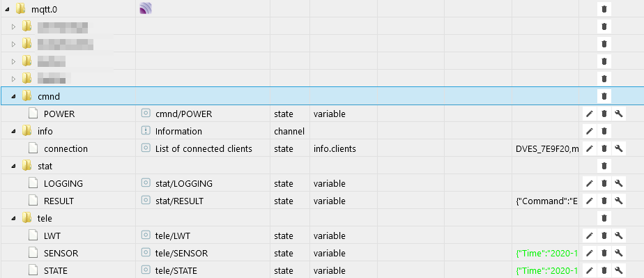Screen dimensions: 644x278
Task: Click the info.clients role cell
Action: pos(335,148)
